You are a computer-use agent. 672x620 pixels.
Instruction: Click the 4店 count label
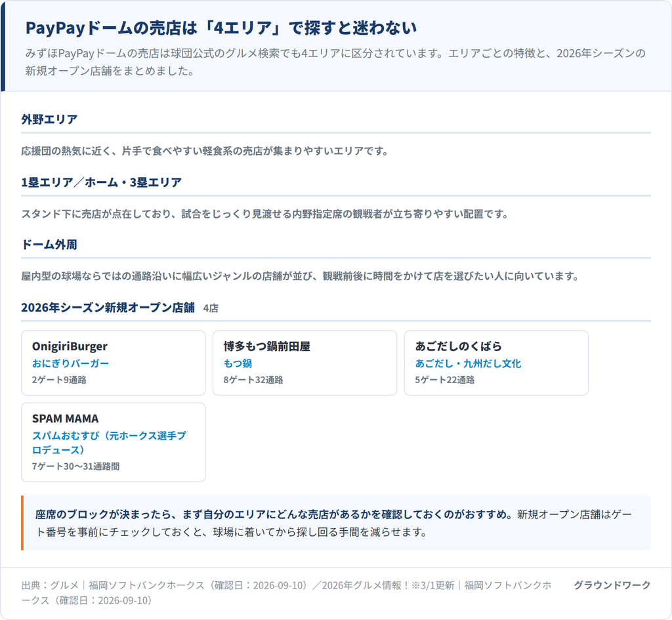pyautogui.click(x=211, y=308)
